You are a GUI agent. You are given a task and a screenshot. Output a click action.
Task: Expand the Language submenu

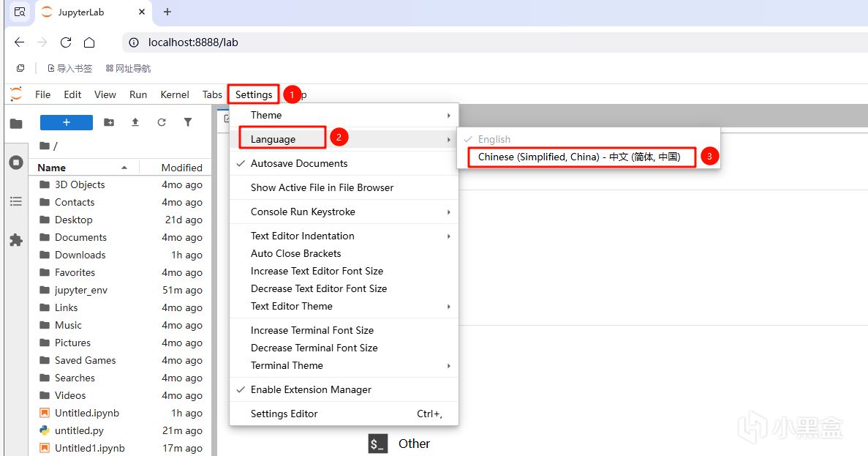344,139
